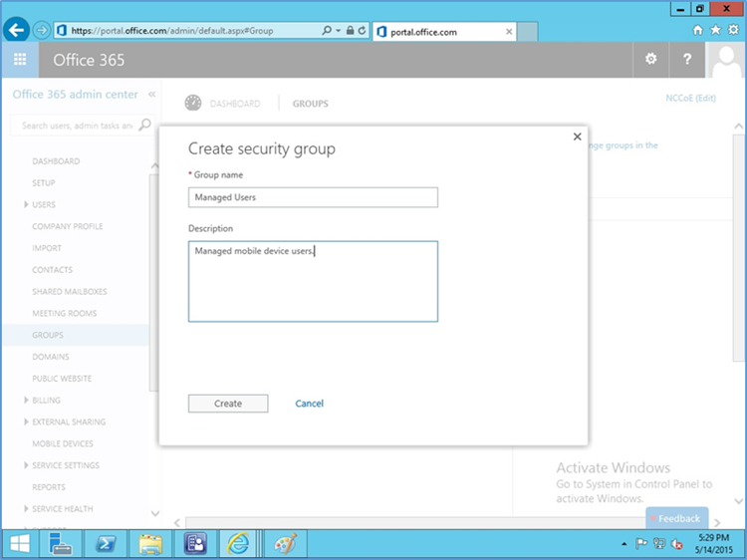Screen dimensions: 747x560
Task: Switch to Internet Explorer taskbar icon
Action: click(x=238, y=544)
